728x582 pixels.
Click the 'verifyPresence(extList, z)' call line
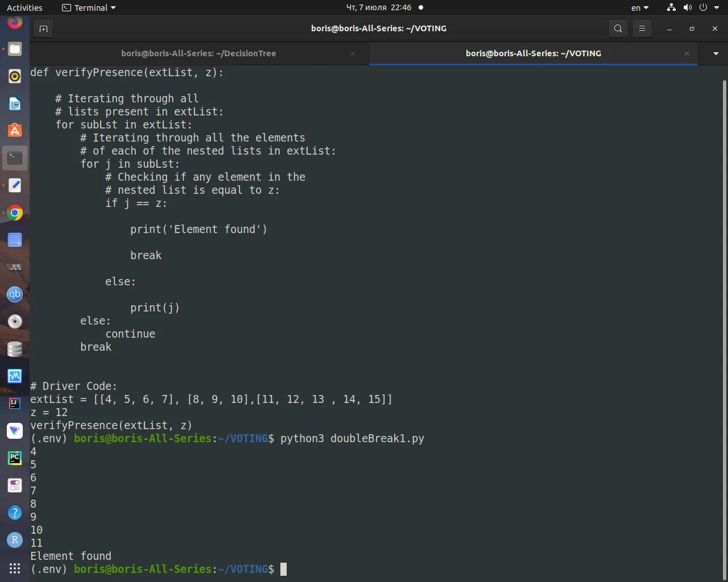[x=111, y=425]
